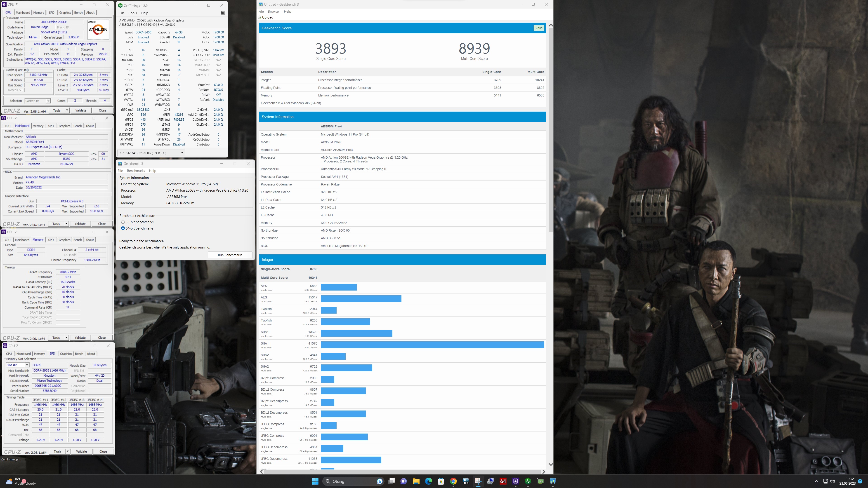Click Geekbench results vertical scrollbar thumb

coord(551,130)
